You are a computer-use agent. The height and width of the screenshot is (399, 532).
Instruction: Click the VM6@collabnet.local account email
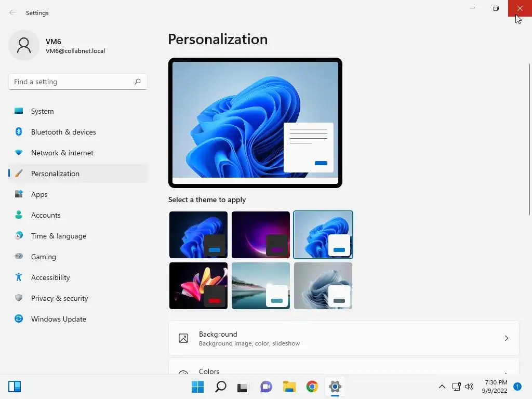[75, 51]
